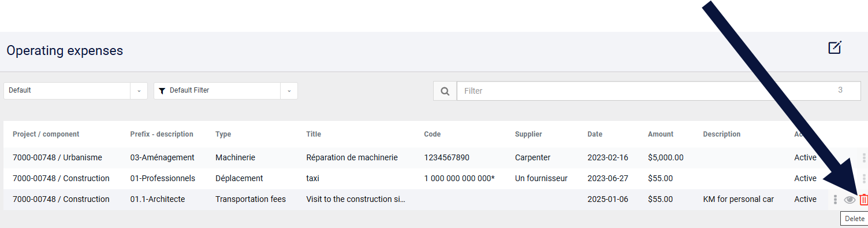The image size is (868, 228).
Task: Sort by Code column header
Action: tap(432, 134)
